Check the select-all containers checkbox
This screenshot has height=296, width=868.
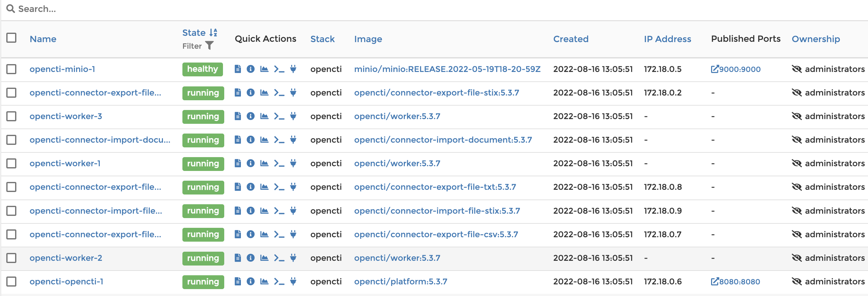tap(11, 39)
